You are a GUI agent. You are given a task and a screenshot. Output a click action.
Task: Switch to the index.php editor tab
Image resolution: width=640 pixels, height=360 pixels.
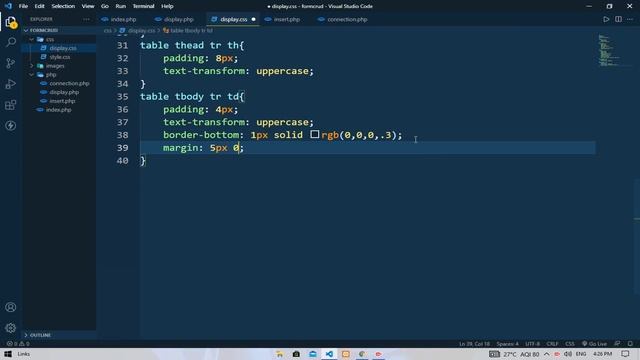(123, 19)
